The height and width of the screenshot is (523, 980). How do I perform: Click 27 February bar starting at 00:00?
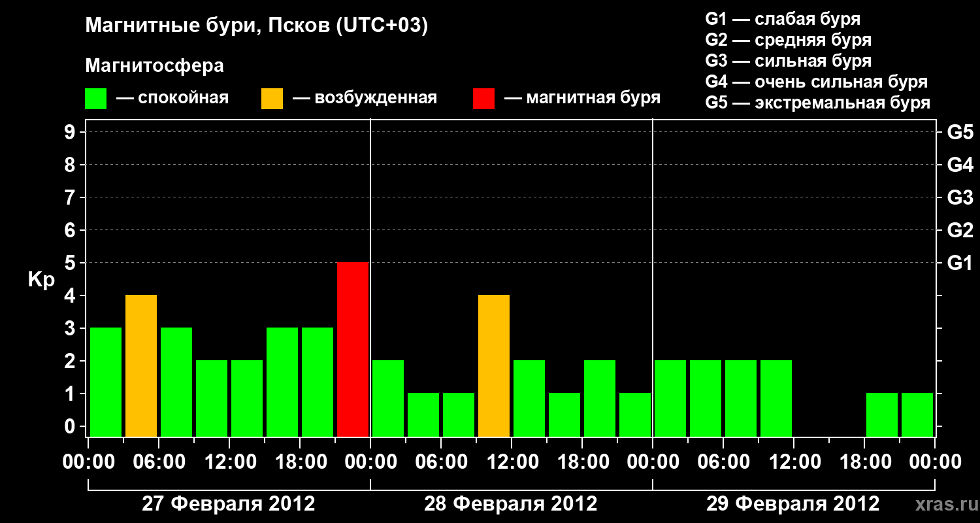click(106, 382)
